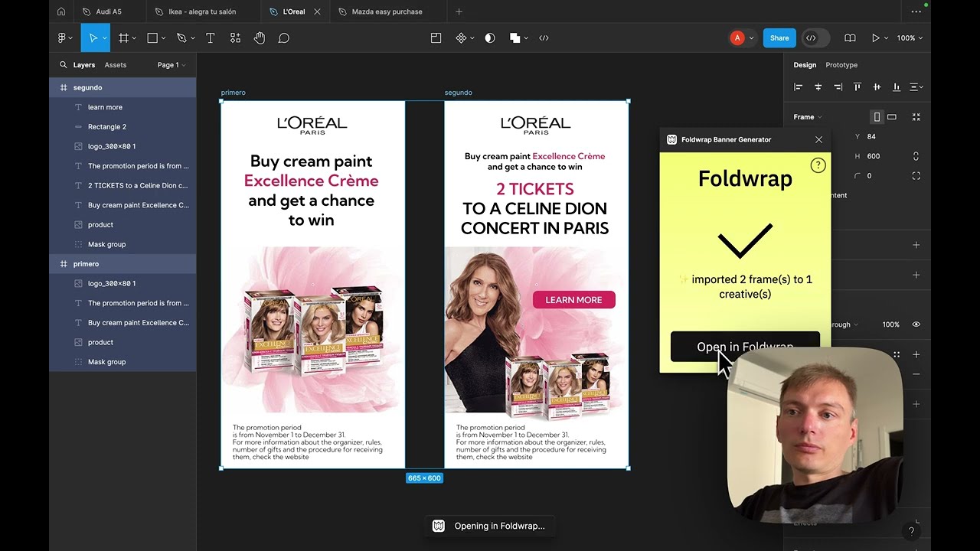Click the Align left icon
Image resolution: width=980 pixels, height=551 pixels.
click(799, 87)
